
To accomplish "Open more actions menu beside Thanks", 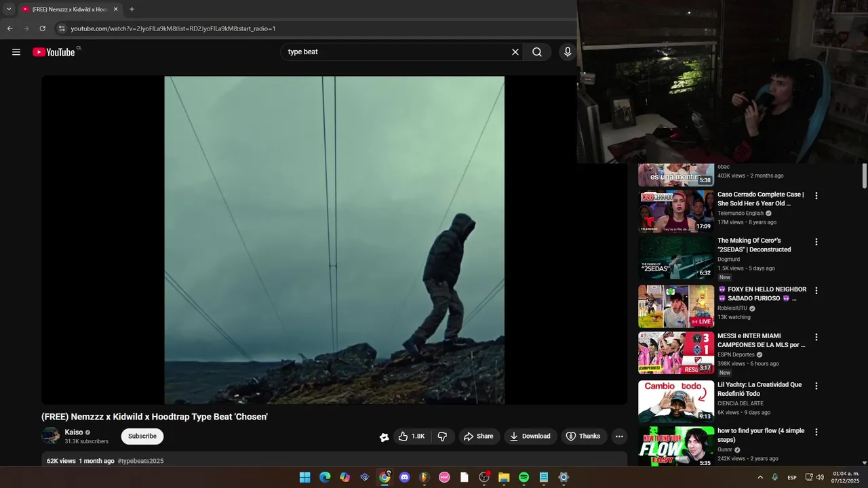I will [x=619, y=436].
